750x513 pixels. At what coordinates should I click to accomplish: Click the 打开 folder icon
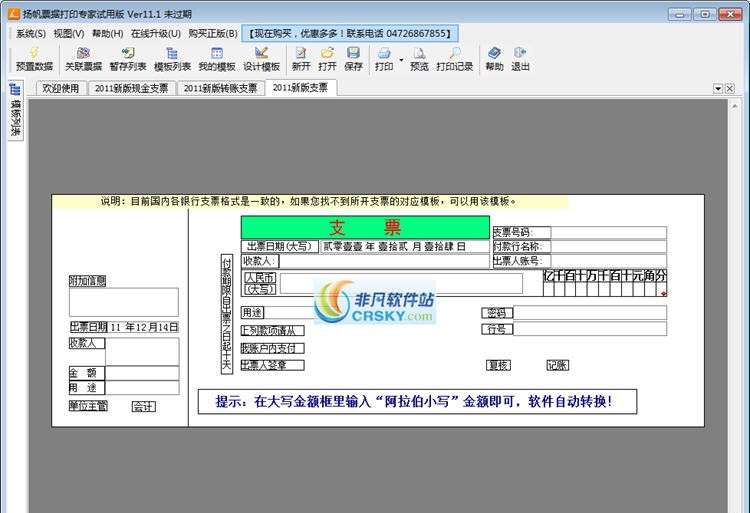327,59
